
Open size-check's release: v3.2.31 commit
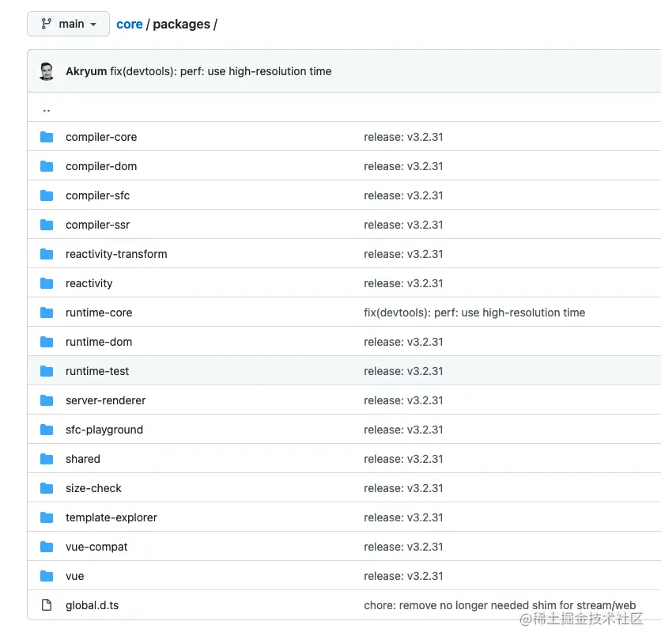tap(403, 488)
